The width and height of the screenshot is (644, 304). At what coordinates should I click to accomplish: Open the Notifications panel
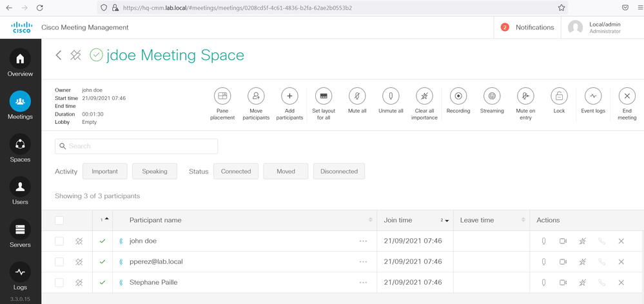(527, 28)
